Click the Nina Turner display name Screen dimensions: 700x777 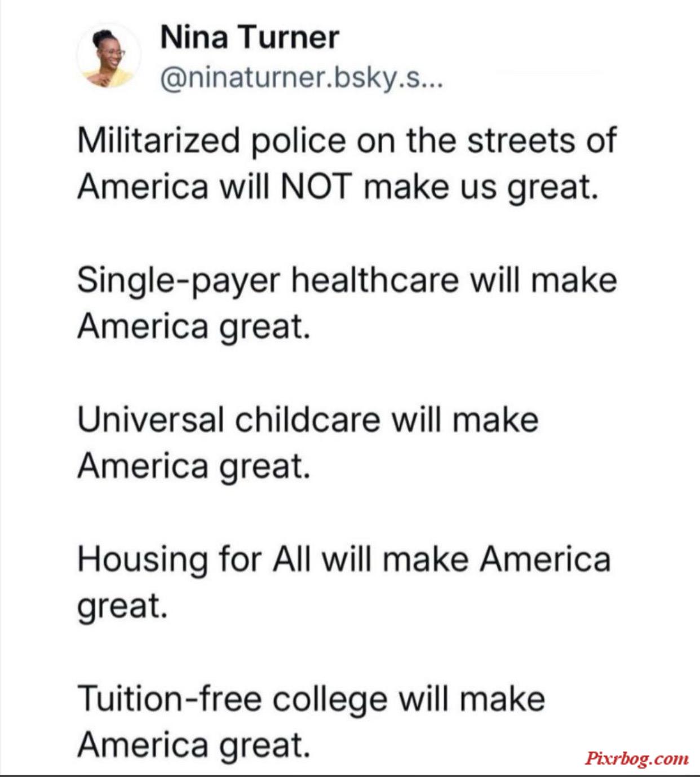tap(250, 37)
